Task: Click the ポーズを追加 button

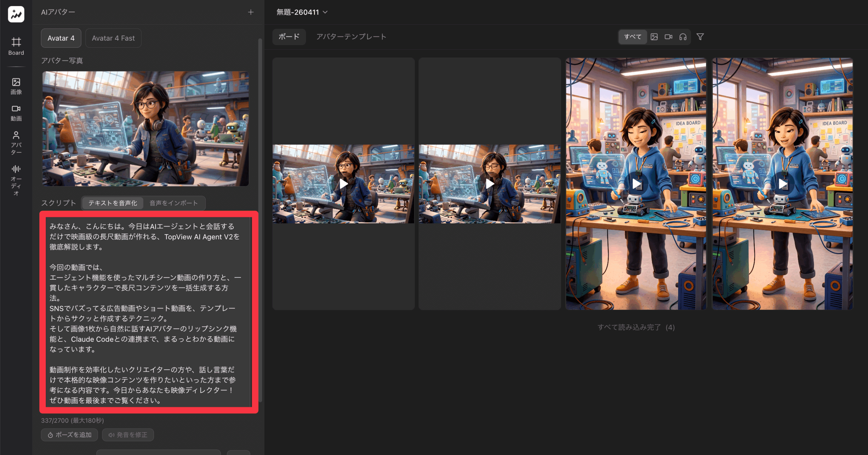Action: point(70,435)
